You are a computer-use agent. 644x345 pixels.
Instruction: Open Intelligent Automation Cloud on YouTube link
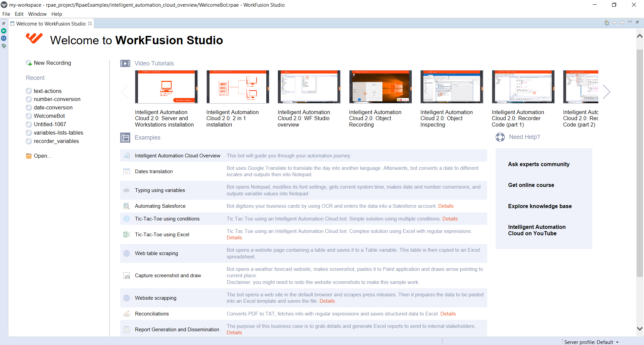coord(537,230)
